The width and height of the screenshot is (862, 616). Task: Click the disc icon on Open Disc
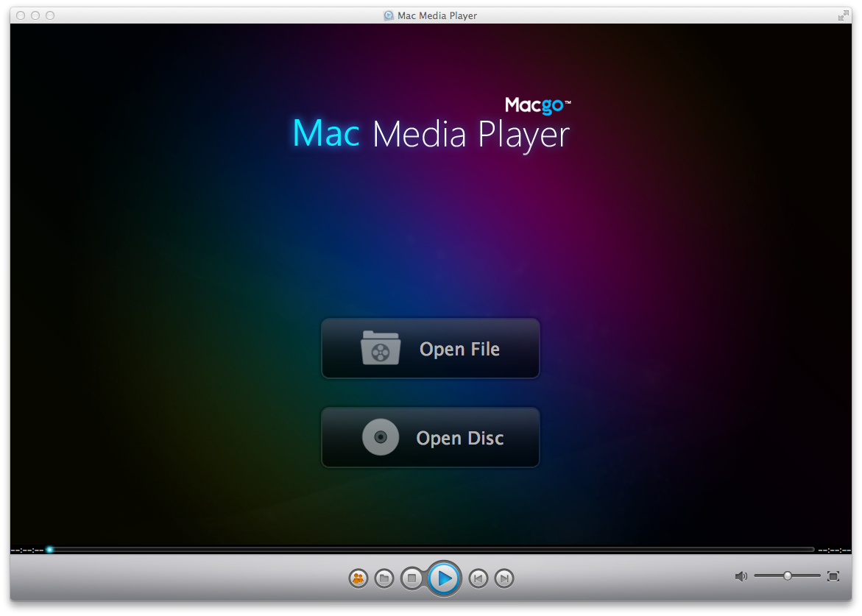coord(381,437)
